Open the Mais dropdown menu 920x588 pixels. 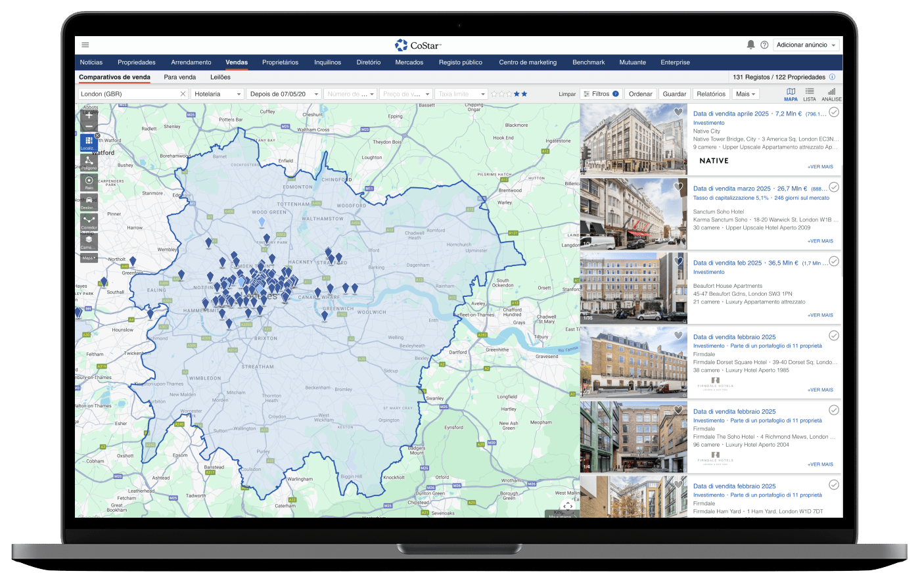point(746,94)
